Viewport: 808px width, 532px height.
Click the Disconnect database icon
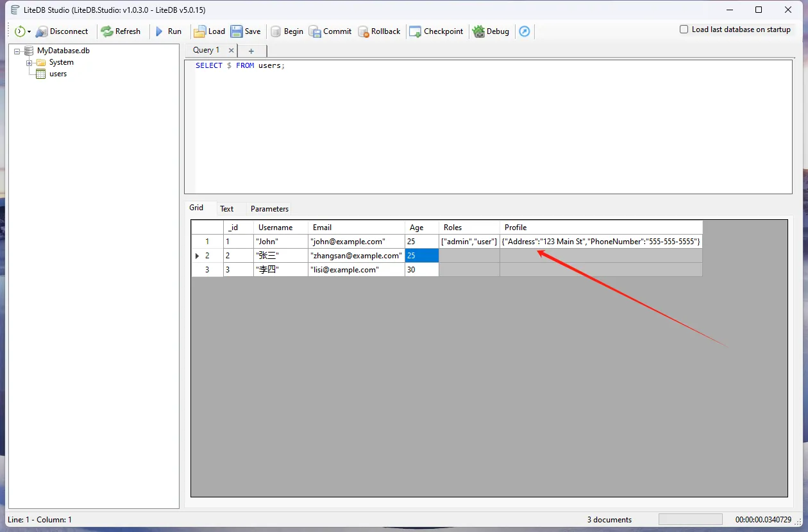(42, 31)
